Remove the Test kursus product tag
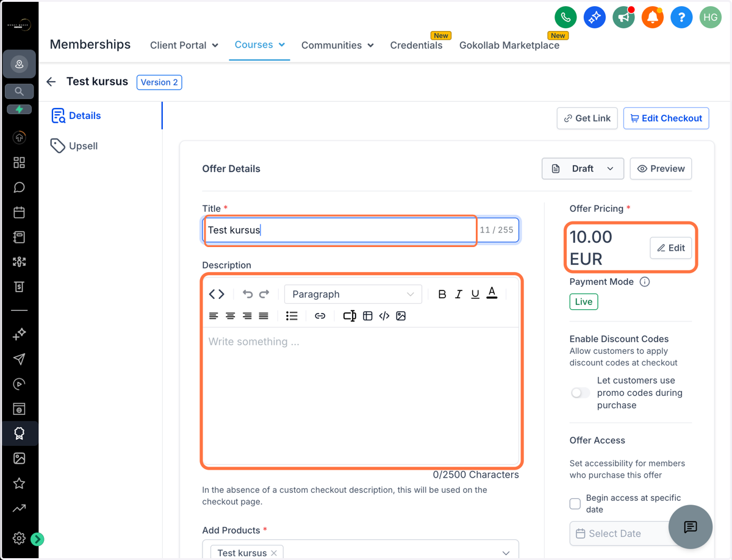The image size is (732, 560). click(x=274, y=553)
